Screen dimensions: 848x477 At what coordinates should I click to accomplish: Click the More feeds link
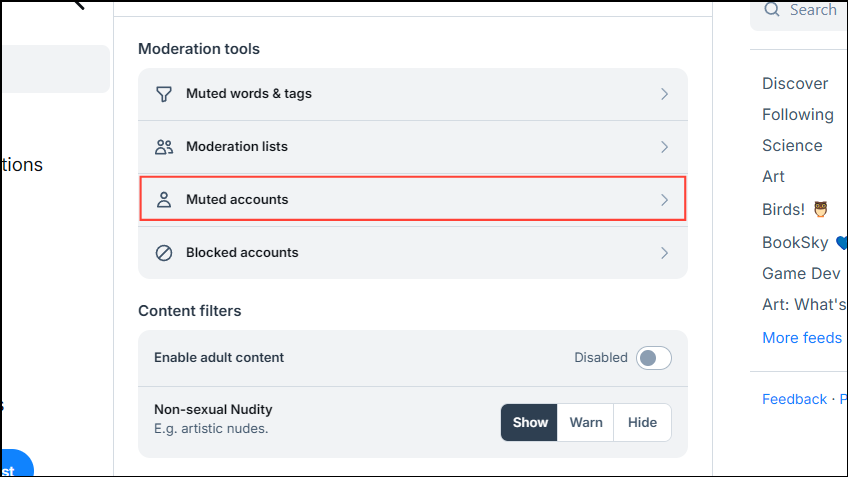pos(801,337)
